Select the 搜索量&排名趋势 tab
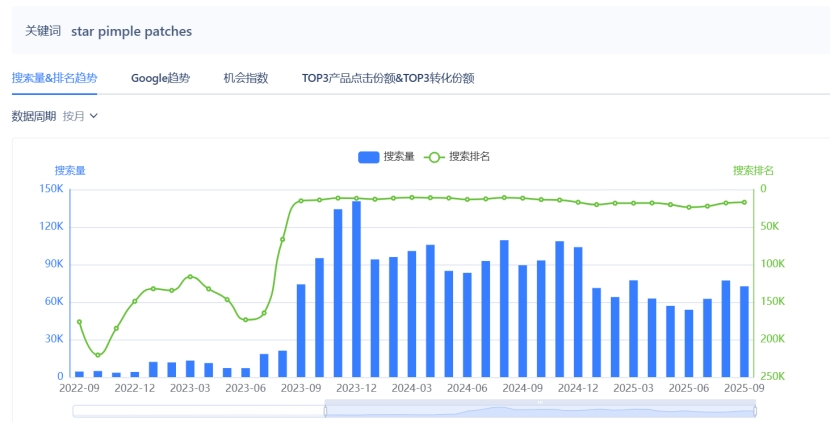This screenshot has height=422, width=831. tap(54, 78)
